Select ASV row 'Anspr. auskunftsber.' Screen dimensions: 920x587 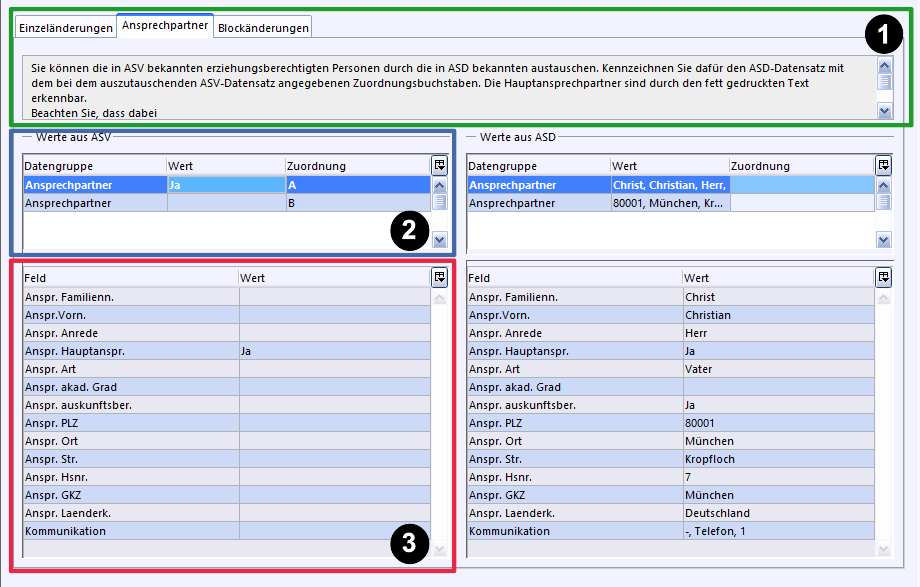click(x=226, y=405)
